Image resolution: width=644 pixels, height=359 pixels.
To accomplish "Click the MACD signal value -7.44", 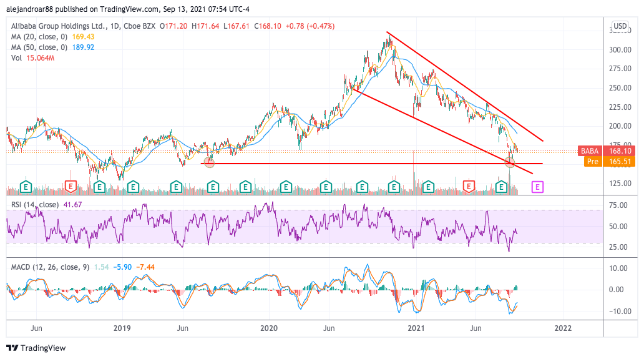I will (x=145, y=267).
